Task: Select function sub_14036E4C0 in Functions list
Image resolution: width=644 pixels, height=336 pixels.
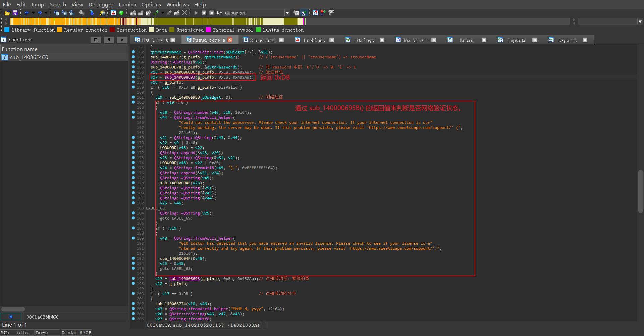Action: 29,57
